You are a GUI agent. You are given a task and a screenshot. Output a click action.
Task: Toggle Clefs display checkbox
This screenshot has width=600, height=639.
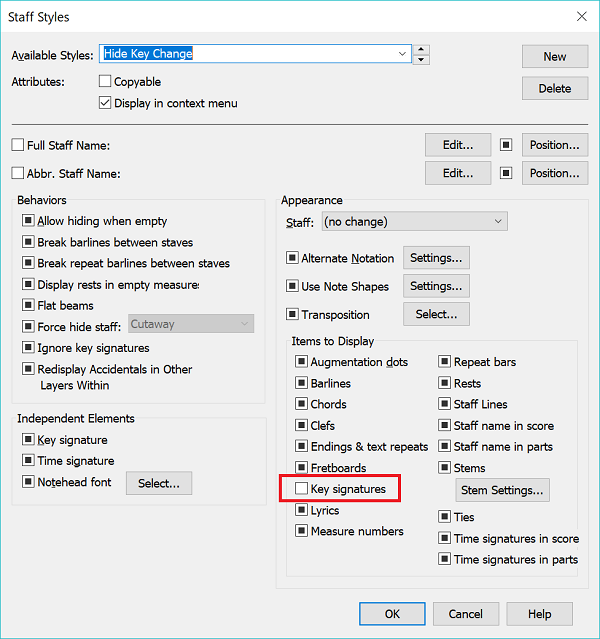click(302, 425)
